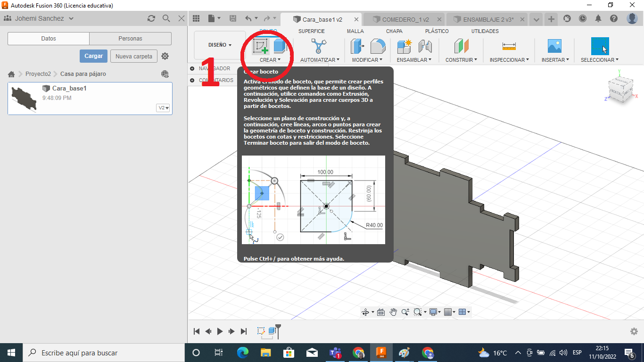The image size is (644, 362).
Task: Click the Measure ruler icon
Action: point(509,46)
